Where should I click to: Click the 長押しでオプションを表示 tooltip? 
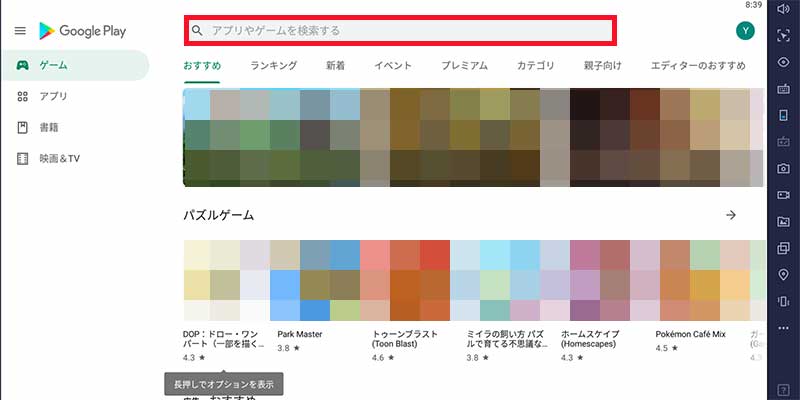pos(223,384)
